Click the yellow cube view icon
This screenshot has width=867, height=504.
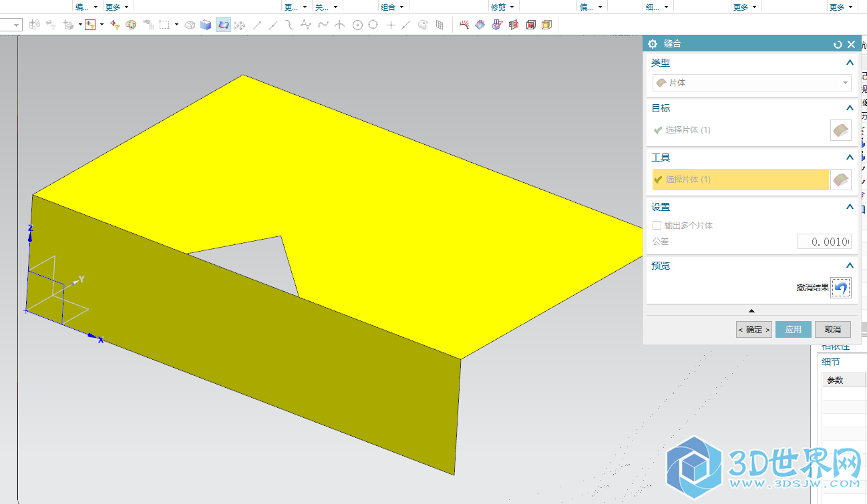pyautogui.click(x=547, y=25)
